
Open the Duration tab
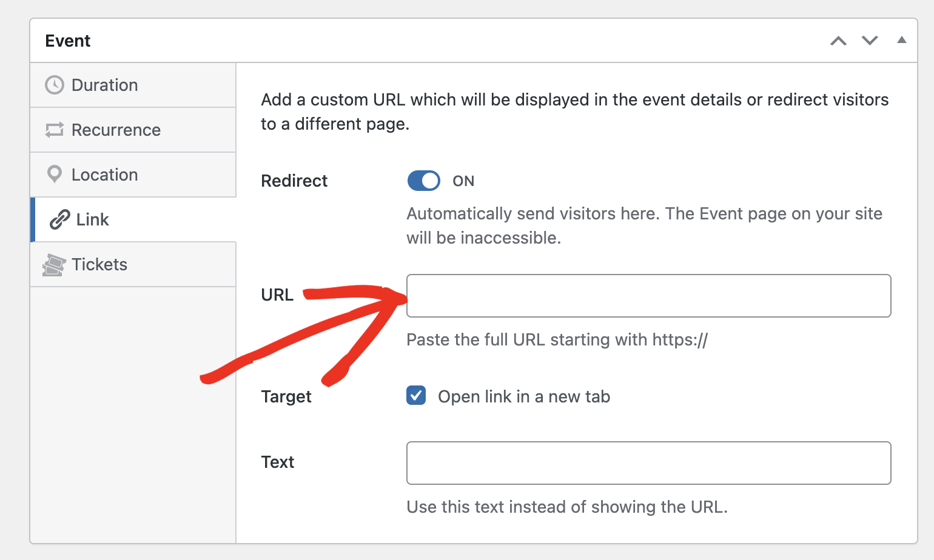(133, 85)
